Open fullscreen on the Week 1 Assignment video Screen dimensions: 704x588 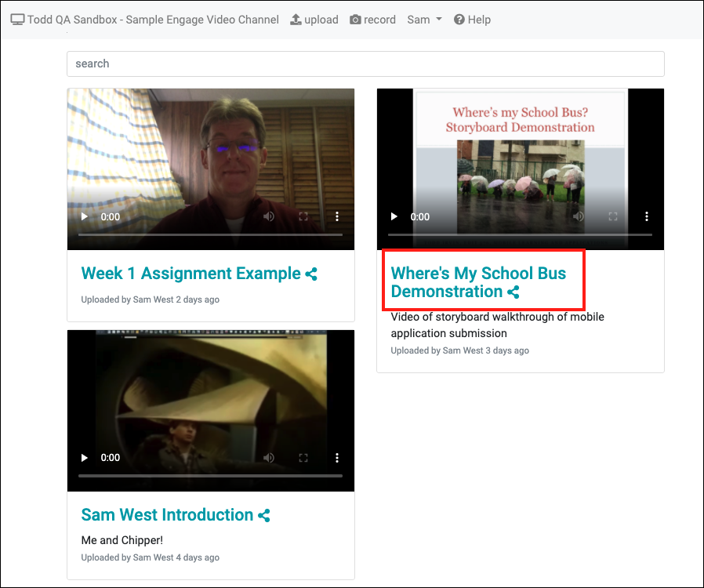tap(303, 216)
